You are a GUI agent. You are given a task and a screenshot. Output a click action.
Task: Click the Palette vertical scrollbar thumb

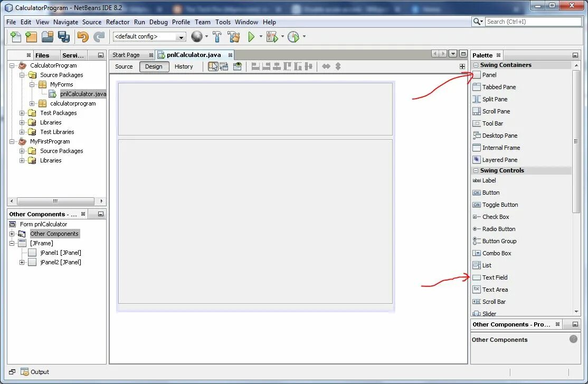576,141
